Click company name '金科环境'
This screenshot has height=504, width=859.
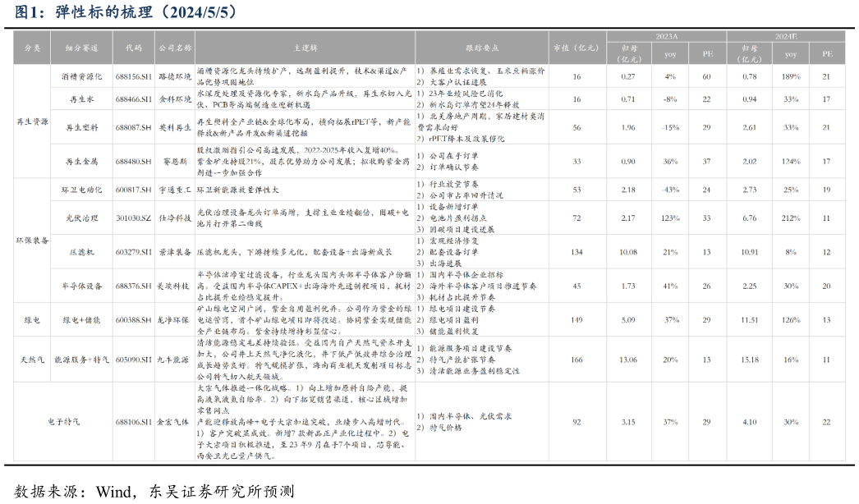coord(175,99)
